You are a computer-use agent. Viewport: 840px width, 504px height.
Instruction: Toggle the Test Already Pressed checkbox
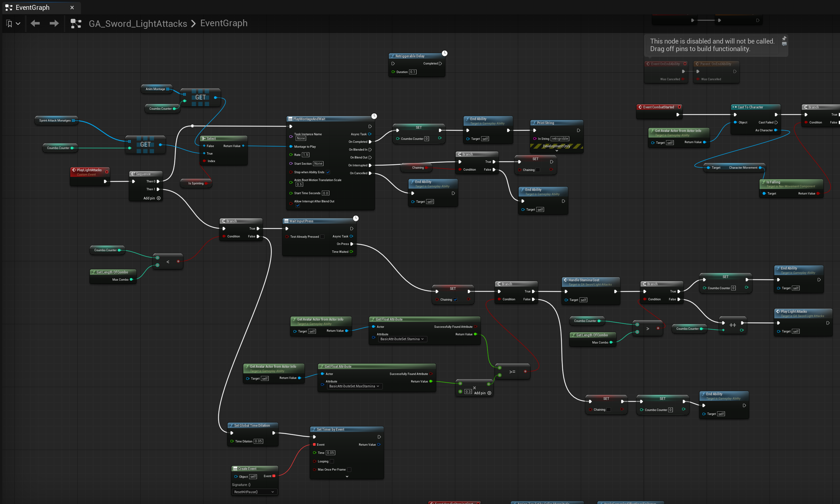pos(322,237)
